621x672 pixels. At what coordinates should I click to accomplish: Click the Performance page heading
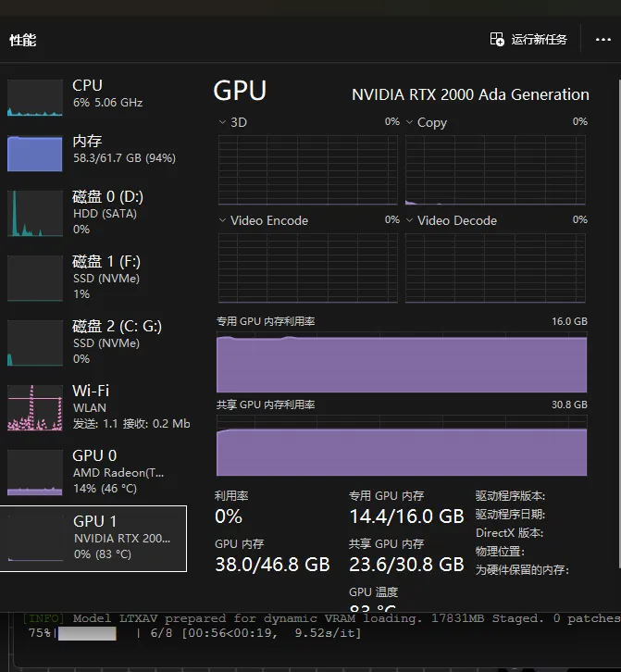(23, 41)
